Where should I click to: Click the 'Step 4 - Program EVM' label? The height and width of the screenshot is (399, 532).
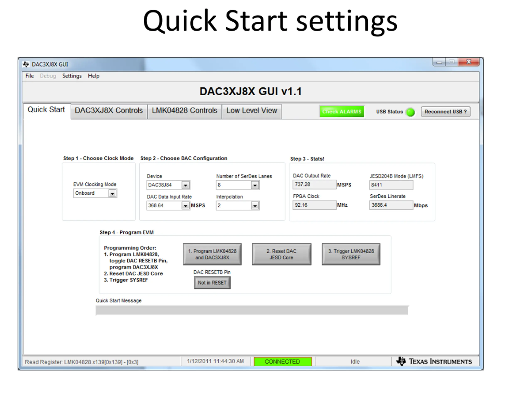(127, 232)
